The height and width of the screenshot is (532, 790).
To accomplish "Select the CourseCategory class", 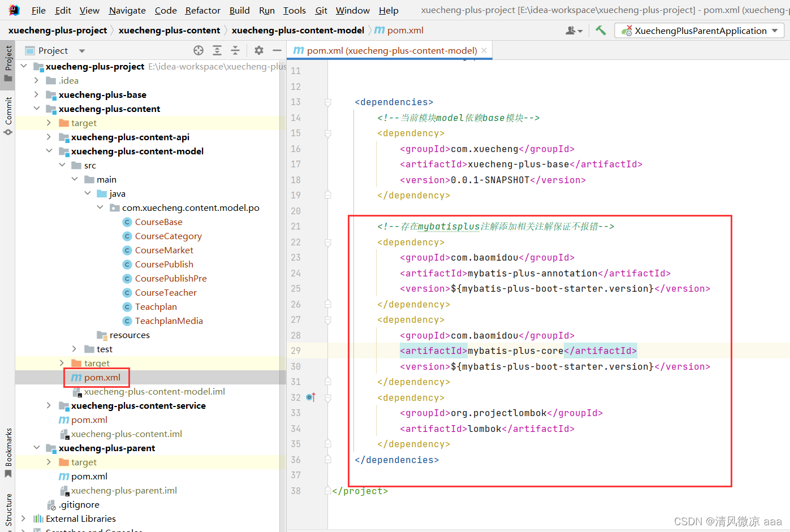I will coord(168,236).
